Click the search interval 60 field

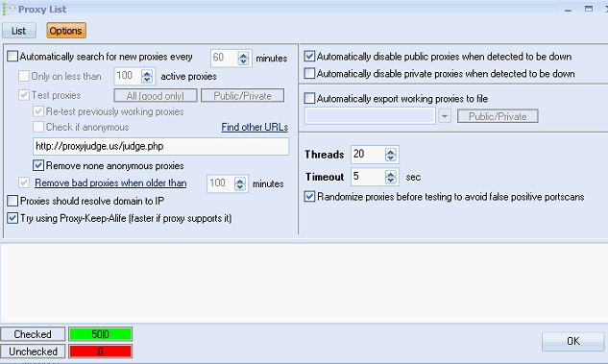click(x=225, y=59)
